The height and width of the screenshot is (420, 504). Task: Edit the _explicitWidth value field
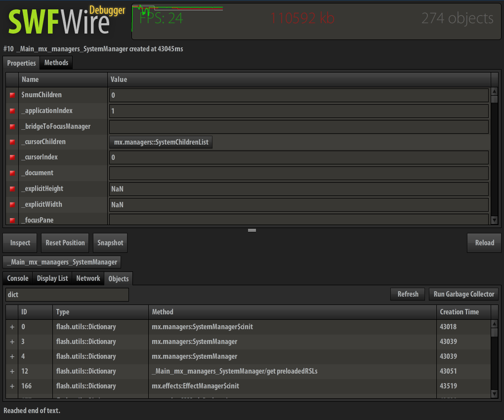[299, 204]
